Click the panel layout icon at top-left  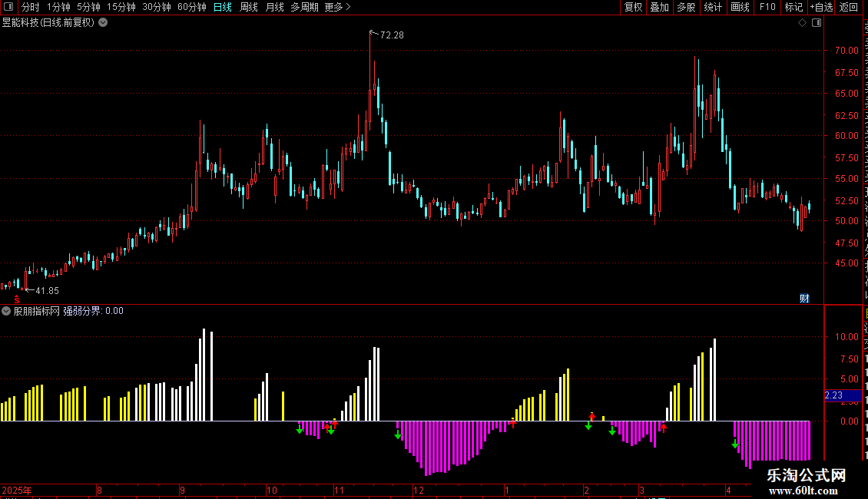pyautogui.click(x=8, y=7)
